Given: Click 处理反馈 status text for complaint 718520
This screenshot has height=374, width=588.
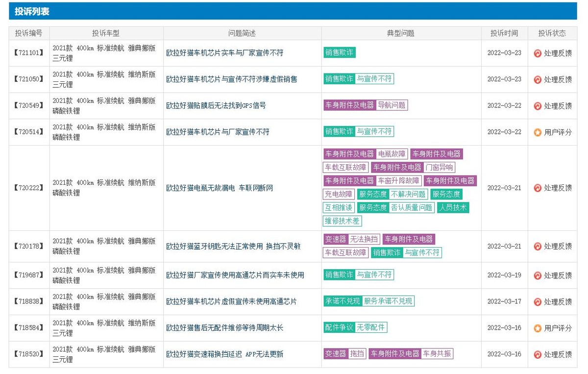Looking at the screenshot, I should (x=558, y=354).
